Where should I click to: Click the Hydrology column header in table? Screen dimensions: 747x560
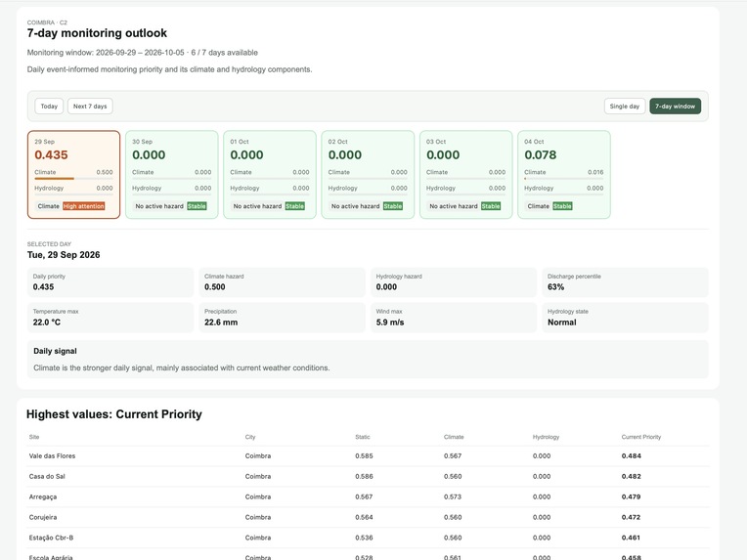pos(546,437)
